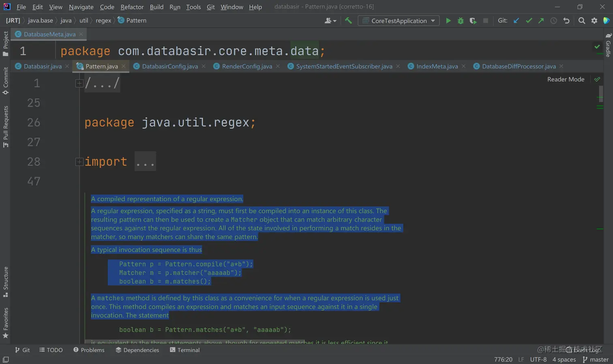
Task: Click the 'A compiled representation of a regular expression.' text
Action: (167, 199)
